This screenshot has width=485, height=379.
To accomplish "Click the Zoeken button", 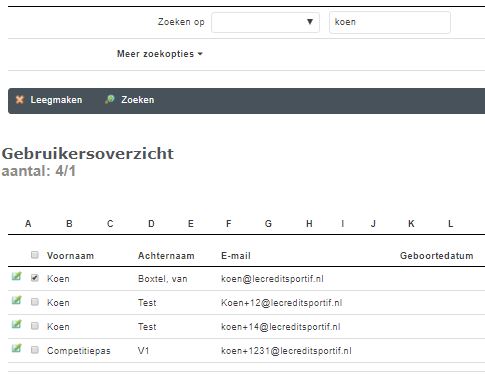I will [130, 100].
